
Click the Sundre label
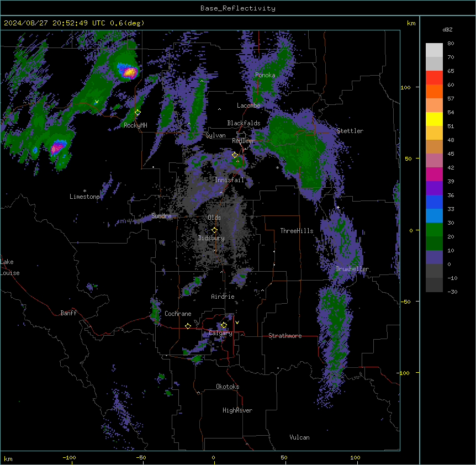click(x=161, y=216)
